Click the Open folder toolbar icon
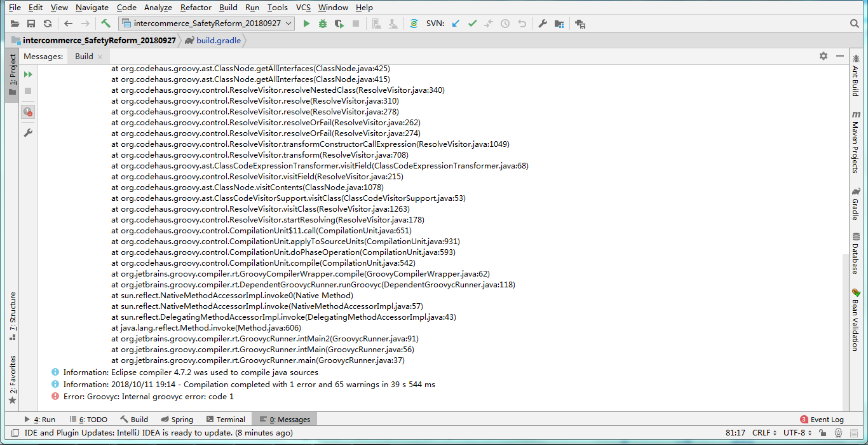The image size is (868, 445). click(x=15, y=24)
